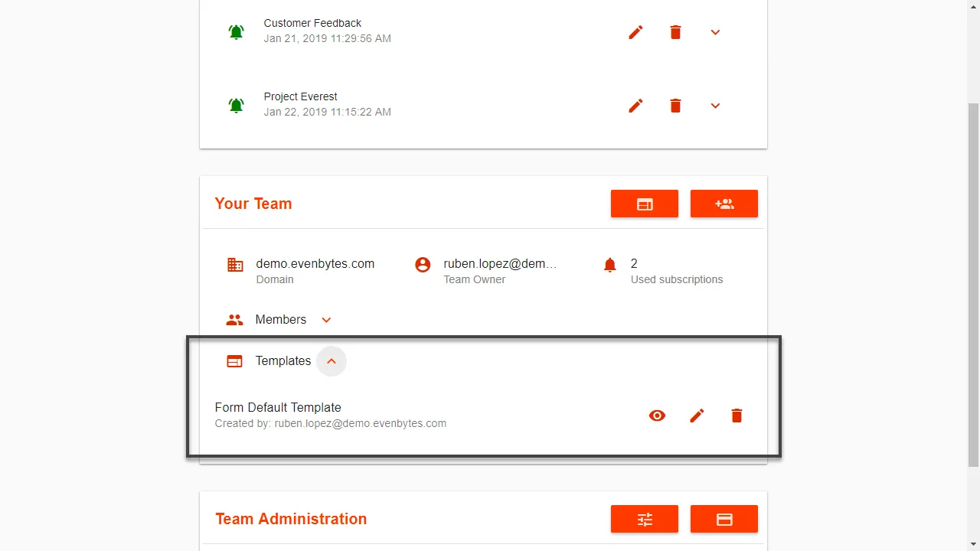Click the Templates card icon
The image size is (980, 551).
234,361
